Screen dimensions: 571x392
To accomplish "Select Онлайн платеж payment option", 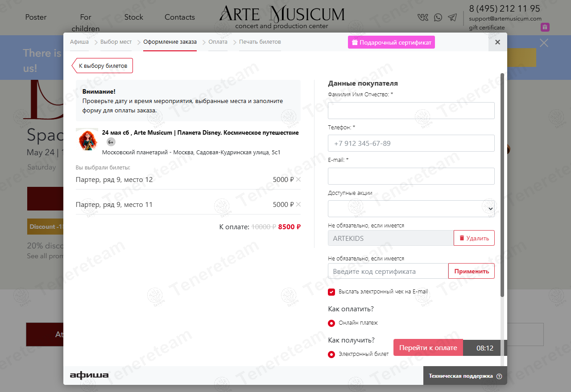I will click(331, 323).
